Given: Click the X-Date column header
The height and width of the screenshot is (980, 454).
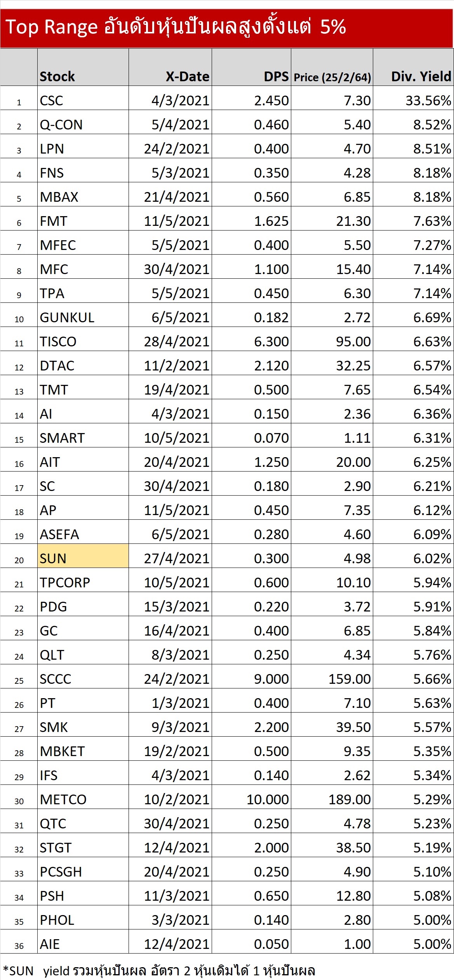Looking at the screenshot, I should [x=170, y=67].
